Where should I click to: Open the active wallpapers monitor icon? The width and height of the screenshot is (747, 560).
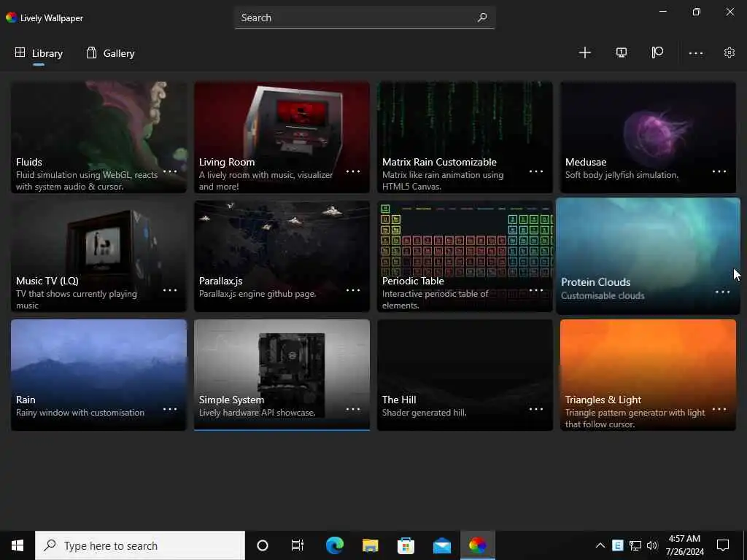pos(622,52)
